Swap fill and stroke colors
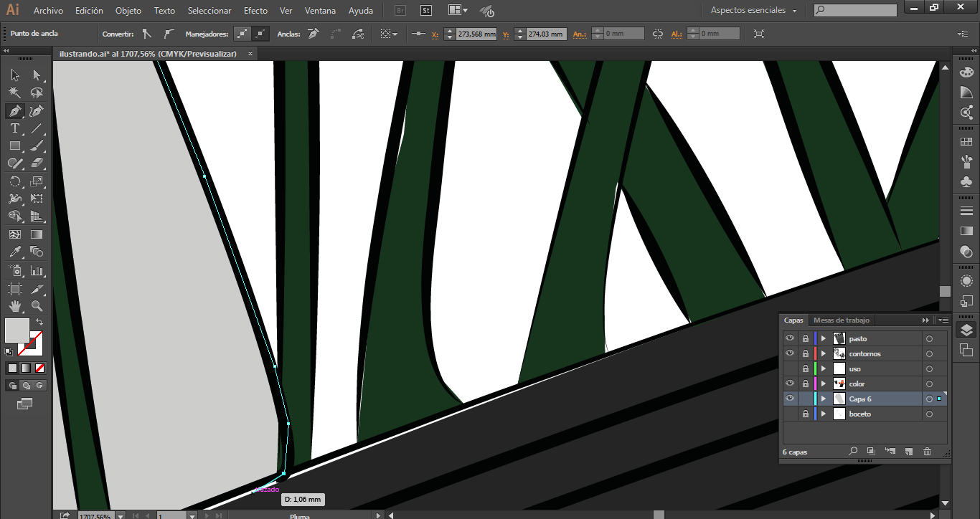Image resolution: width=980 pixels, height=519 pixels. 39,323
